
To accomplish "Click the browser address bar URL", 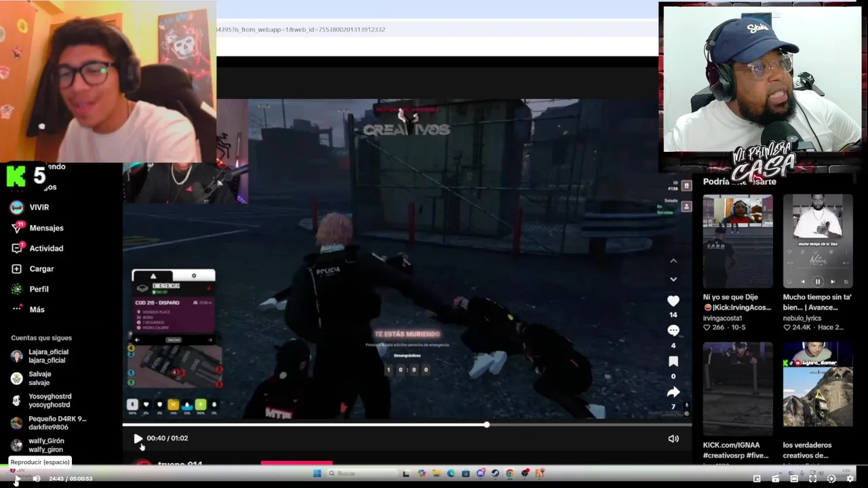I will (x=301, y=30).
